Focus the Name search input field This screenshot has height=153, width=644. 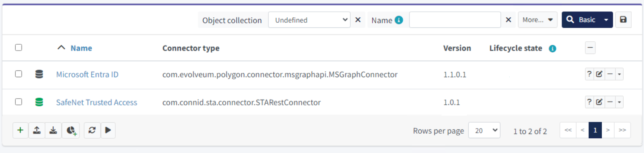point(455,20)
